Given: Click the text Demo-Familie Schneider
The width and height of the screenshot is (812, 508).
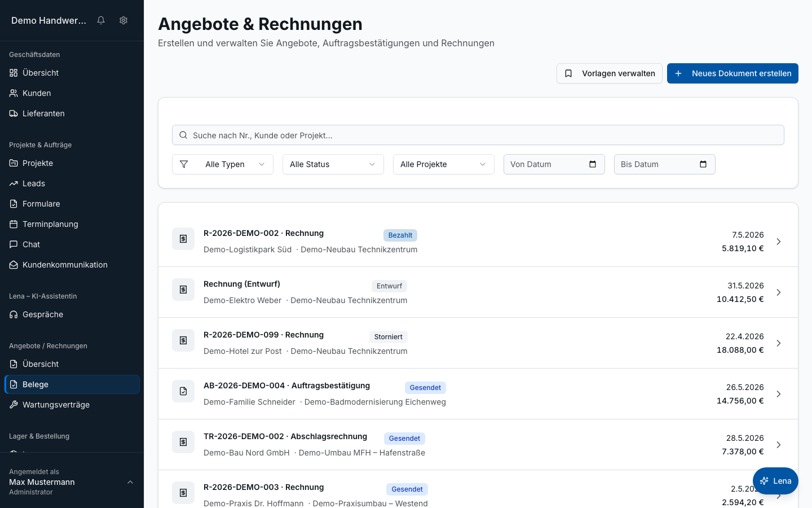Looking at the screenshot, I should click(x=249, y=402).
